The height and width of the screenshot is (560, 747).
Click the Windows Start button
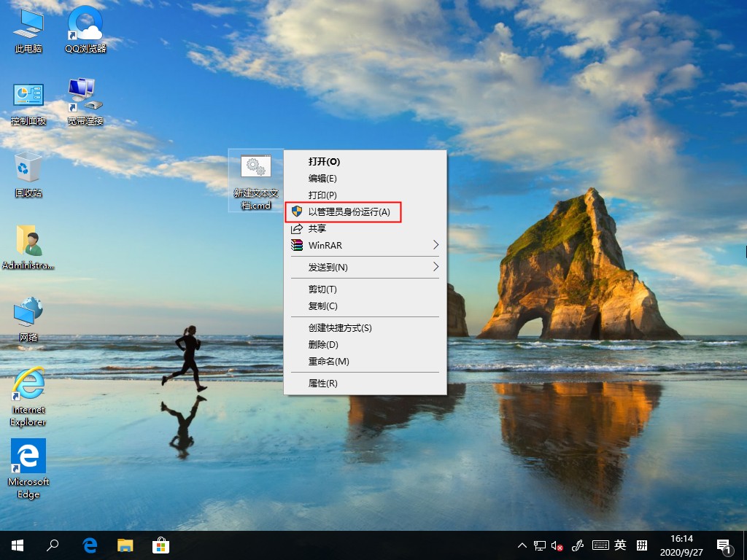point(16,545)
